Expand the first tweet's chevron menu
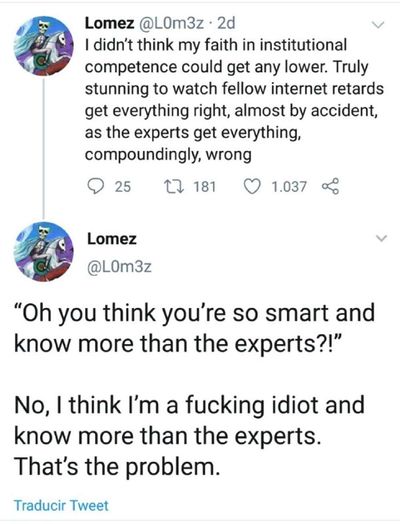This screenshot has height=524, width=400. click(x=378, y=25)
